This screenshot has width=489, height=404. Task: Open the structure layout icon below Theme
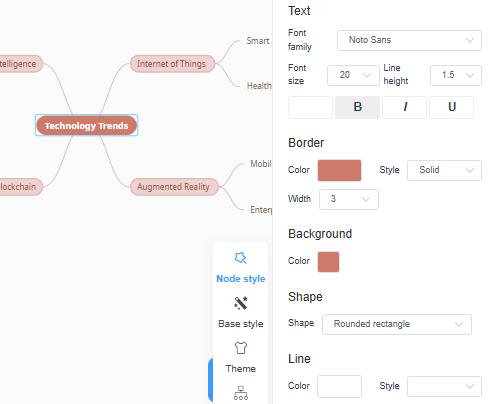pyautogui.click(x=241, y=393)
